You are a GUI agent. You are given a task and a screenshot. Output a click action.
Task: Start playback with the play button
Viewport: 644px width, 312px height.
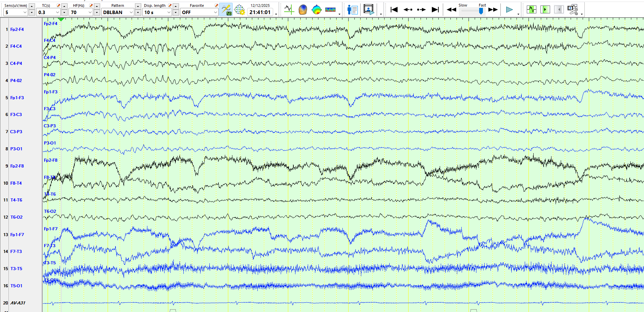click(509, 10)
